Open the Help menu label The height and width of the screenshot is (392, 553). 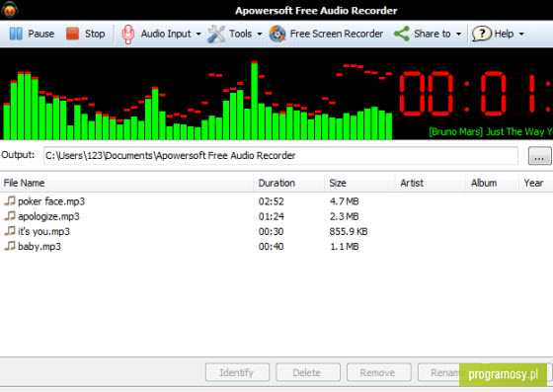[x=504, y=34]
